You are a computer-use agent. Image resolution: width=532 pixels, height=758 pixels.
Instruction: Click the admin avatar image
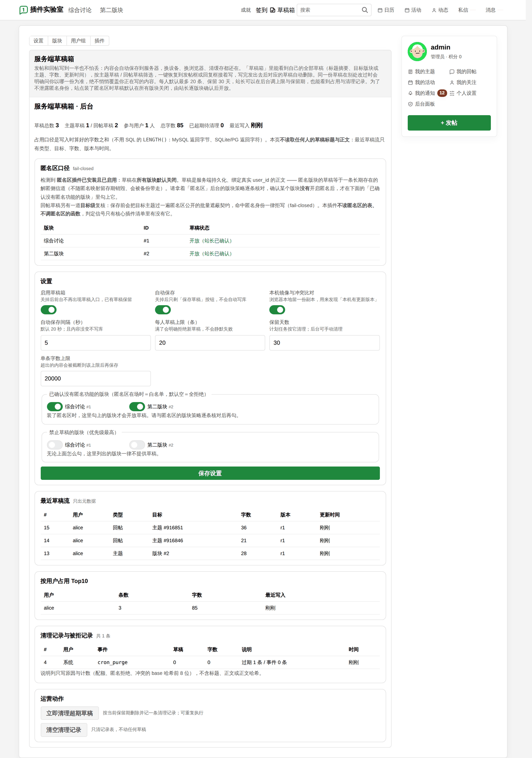(x=417, y=52)
